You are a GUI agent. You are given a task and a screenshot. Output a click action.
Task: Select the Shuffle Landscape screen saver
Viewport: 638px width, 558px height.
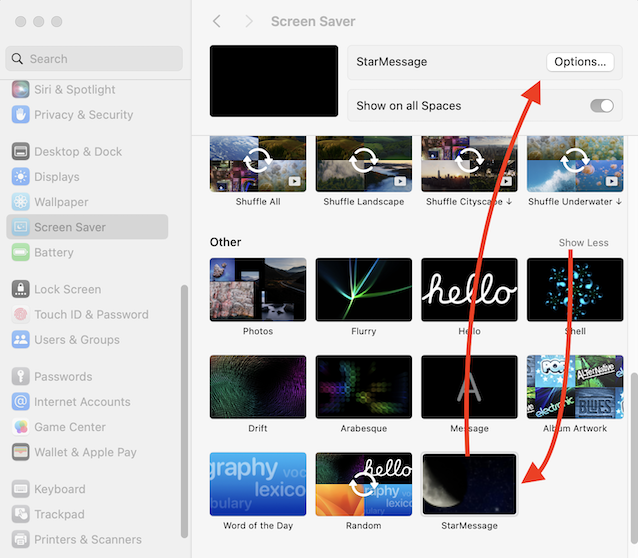pyautogui.click(x=364, y=164)
